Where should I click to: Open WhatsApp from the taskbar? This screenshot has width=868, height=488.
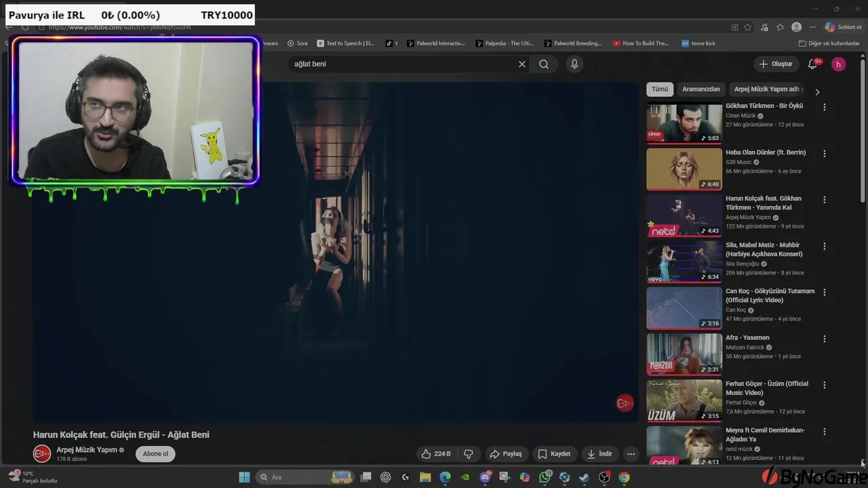[545, 477]
